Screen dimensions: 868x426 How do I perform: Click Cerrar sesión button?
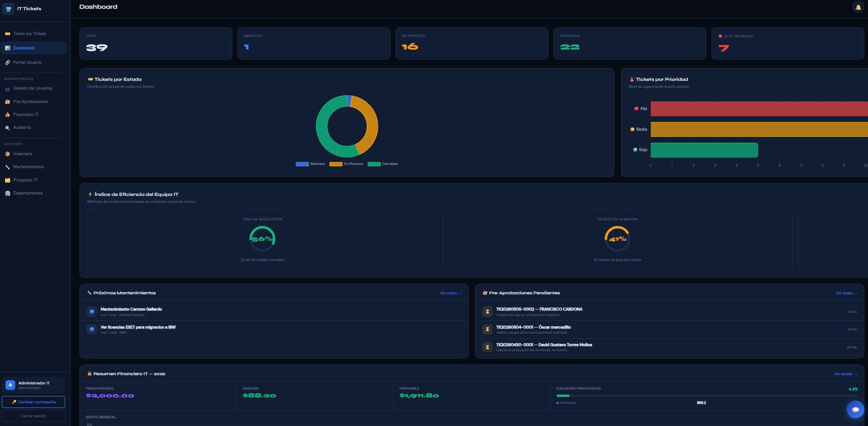pos(33,416)
